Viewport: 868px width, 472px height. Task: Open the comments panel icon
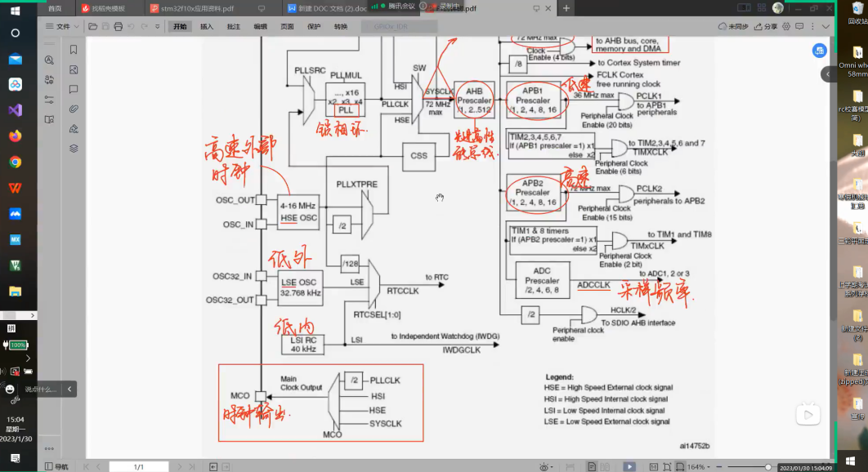[74, 89]
